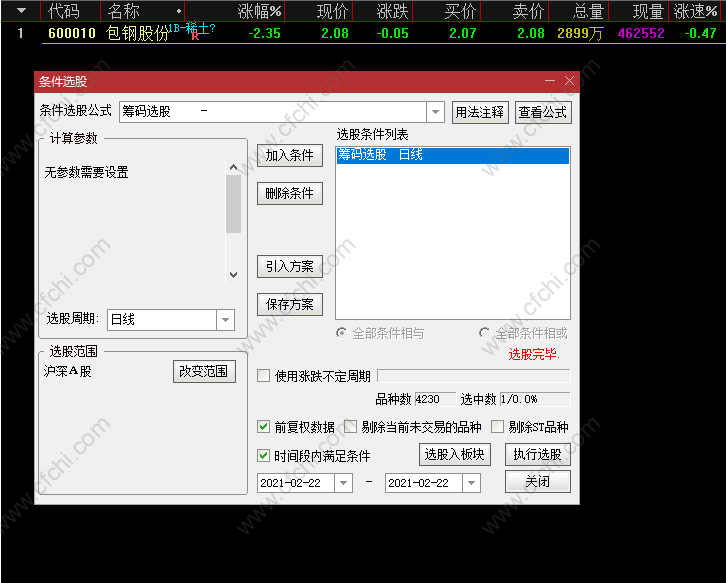
Task: Click 用法注释 button
Action: tap(480, 112)
